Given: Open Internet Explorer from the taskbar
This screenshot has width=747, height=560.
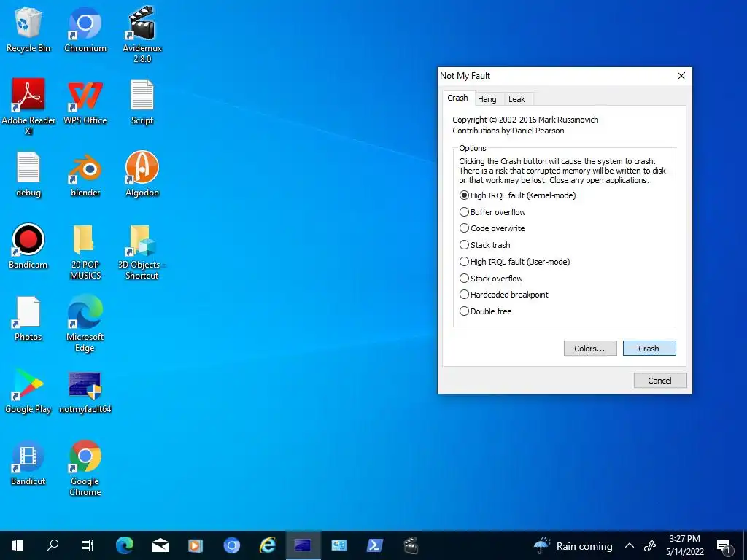Looking at the screenshot, I should click(x=268, y=545).
